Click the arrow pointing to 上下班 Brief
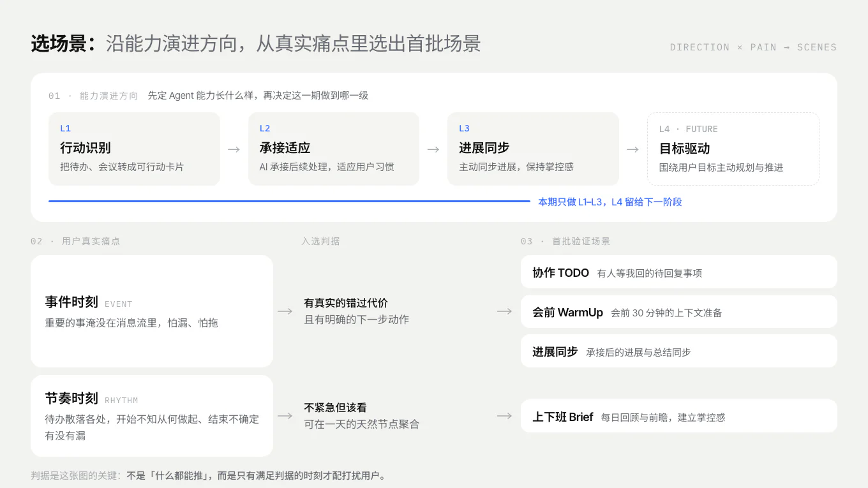 [x=505, y=416]
